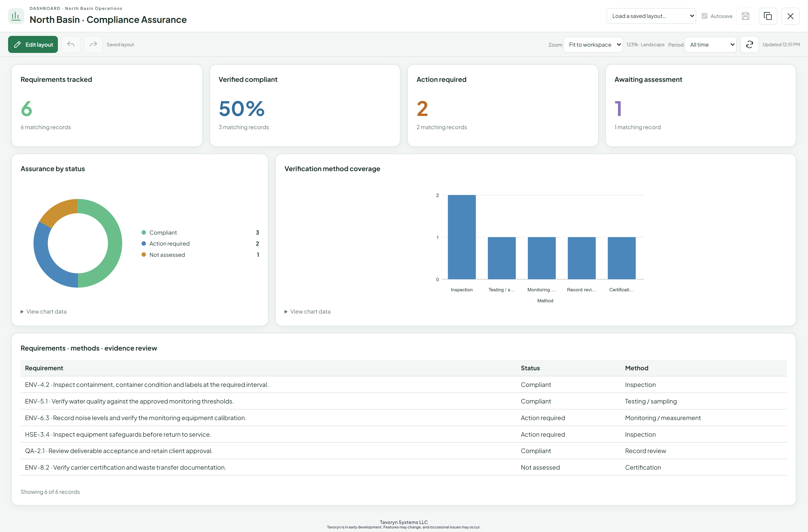Click the Updated 12:51 PM timestamp
The image size is (808, 532).
pos(781,44)
